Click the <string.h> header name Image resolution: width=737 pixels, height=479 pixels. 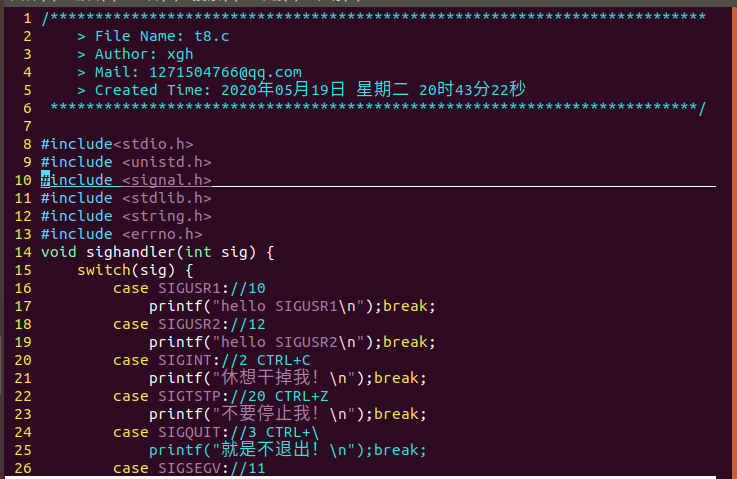pos(166,216)
